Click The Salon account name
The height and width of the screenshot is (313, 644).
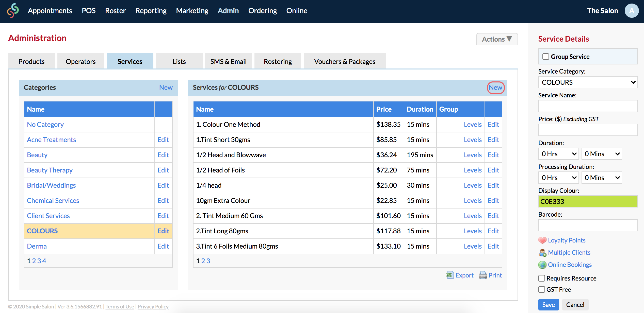pos(602,11)
